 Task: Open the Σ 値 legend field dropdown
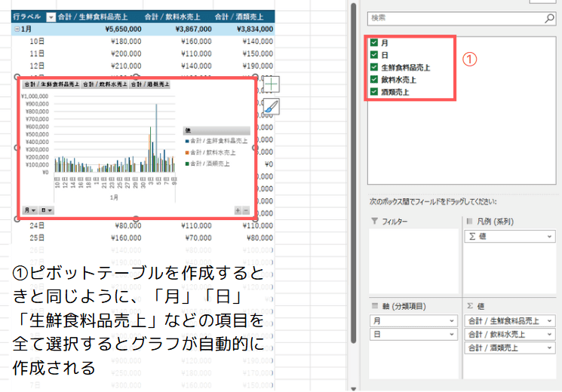[549, 237]
